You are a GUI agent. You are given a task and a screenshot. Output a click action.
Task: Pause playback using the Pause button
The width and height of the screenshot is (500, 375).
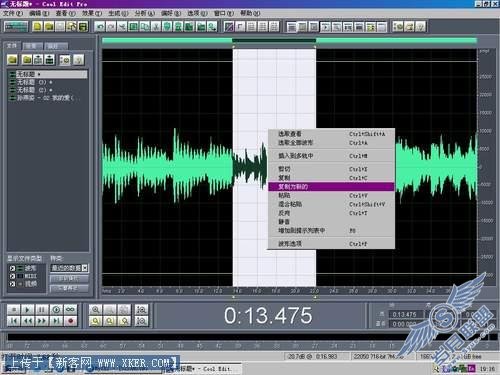pyautogui.click(x=42, y=310)
